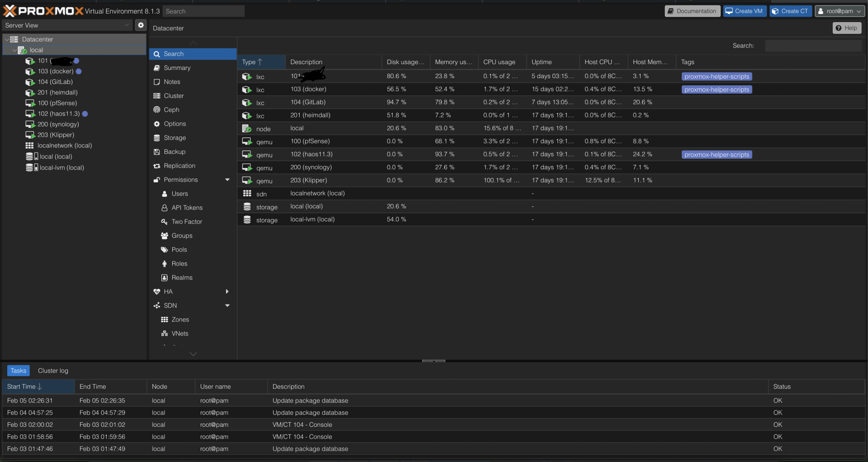Open Replication via its arrows icon
The width and height of the screenshot is (868, 462).
pos(157,166)
